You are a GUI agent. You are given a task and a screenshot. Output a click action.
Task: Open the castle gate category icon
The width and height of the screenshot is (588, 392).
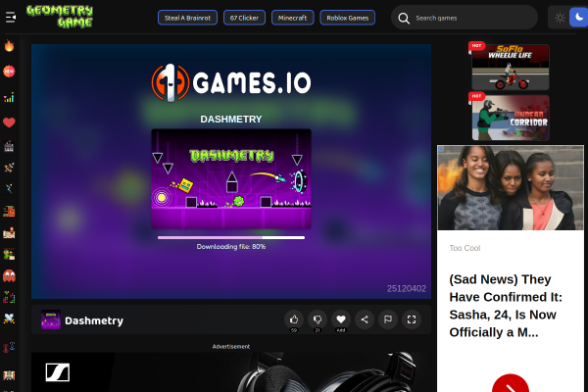click(x=9, y=375)
